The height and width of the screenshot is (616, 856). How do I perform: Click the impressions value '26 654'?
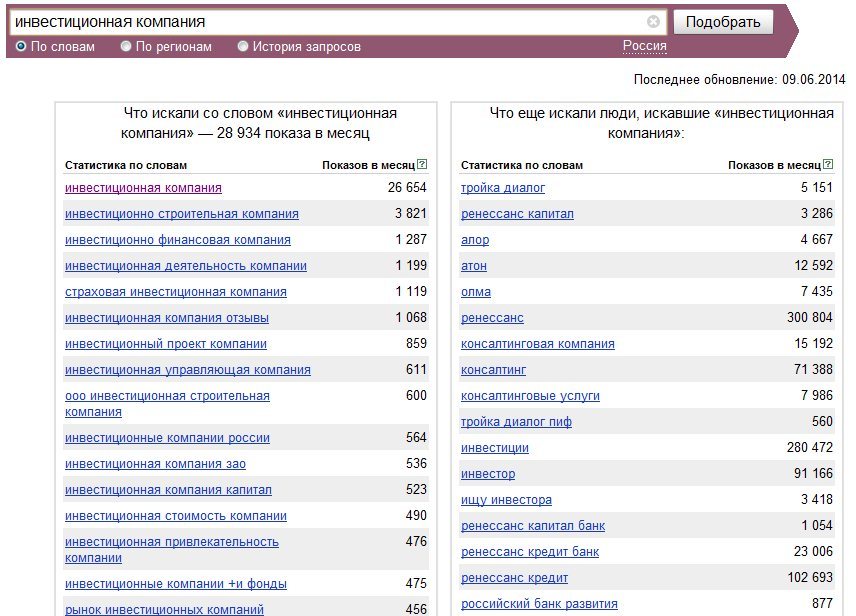407,187
